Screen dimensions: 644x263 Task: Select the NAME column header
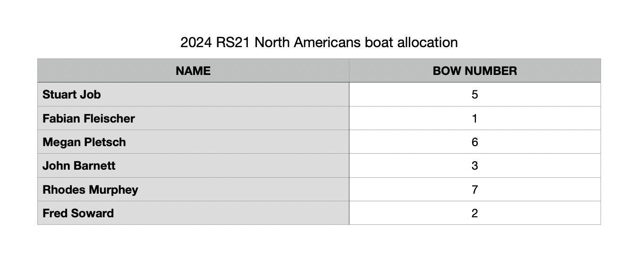tap(193, 71)
